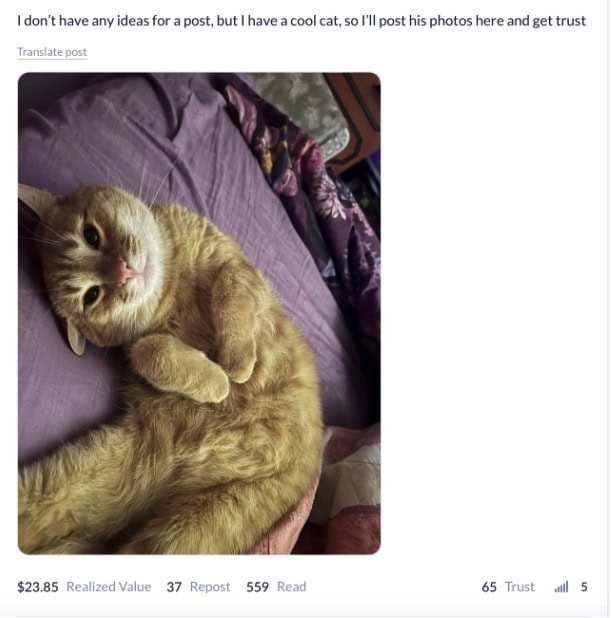Click the 37 repost count

click(x=174, y=587)
